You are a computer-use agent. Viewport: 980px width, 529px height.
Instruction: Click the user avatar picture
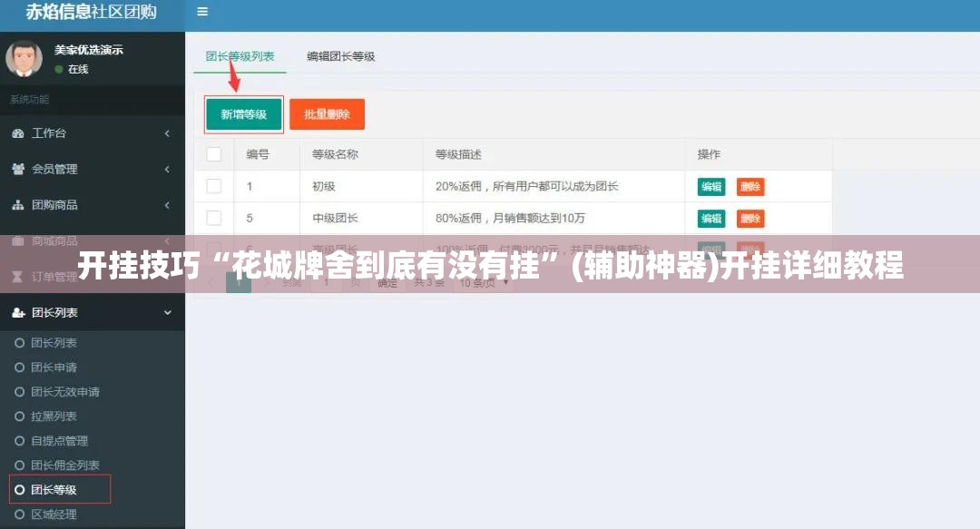24,58
